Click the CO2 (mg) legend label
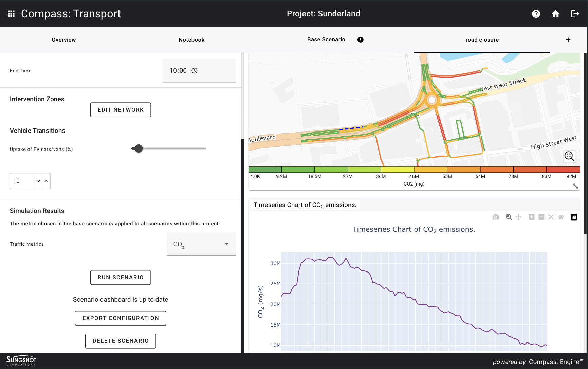Viewport: 588px width, 369px height. pos(414,184)
